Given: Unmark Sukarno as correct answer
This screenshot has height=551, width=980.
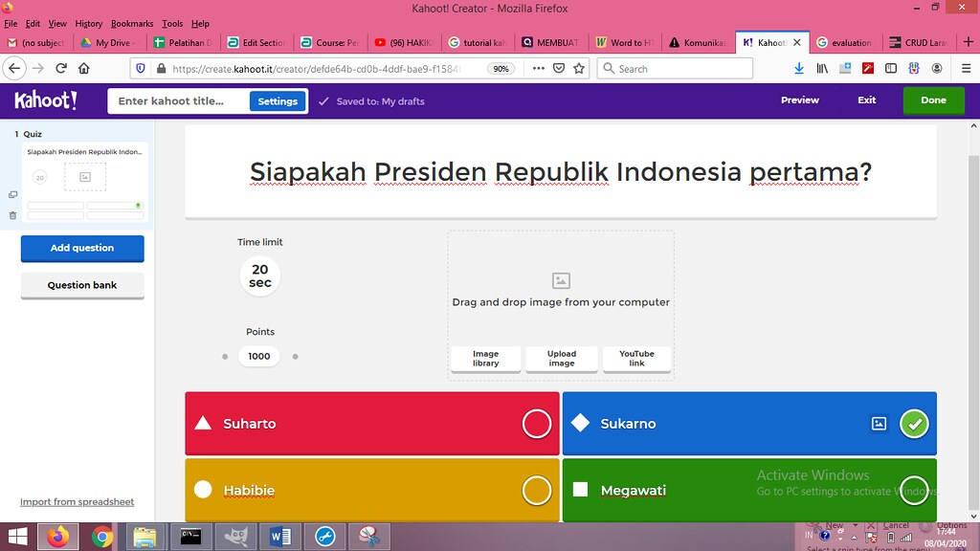Looking at the screenshot, I should [914, 424].
